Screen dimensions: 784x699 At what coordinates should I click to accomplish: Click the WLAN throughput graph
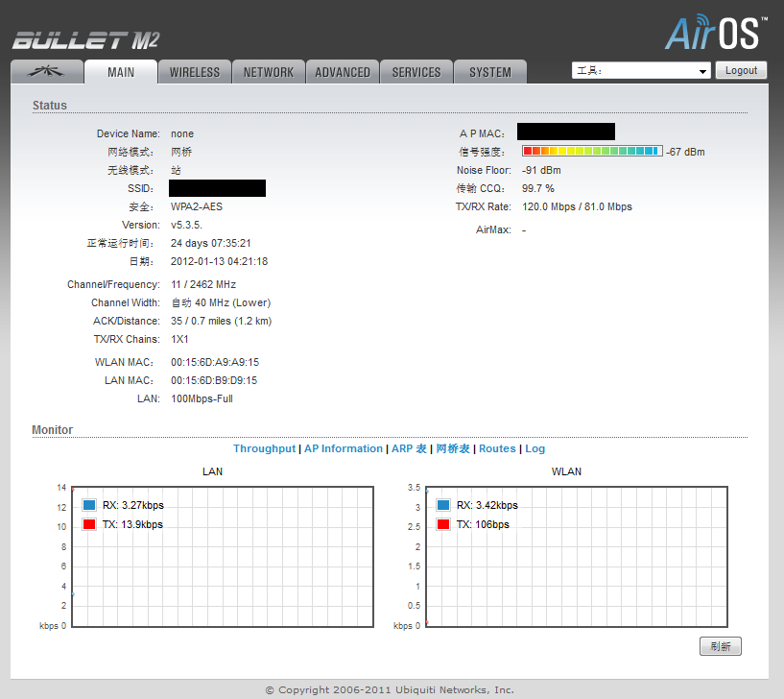pos(577,556)
